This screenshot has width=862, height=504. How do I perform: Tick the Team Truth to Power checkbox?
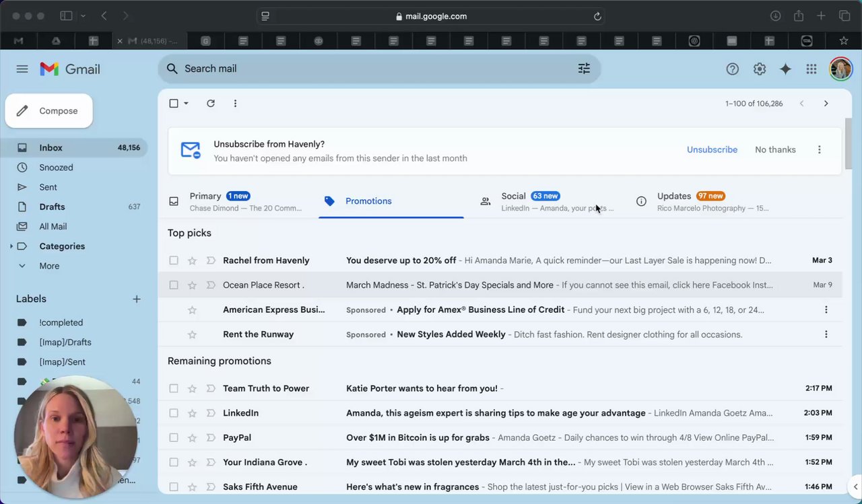[174, 388]
